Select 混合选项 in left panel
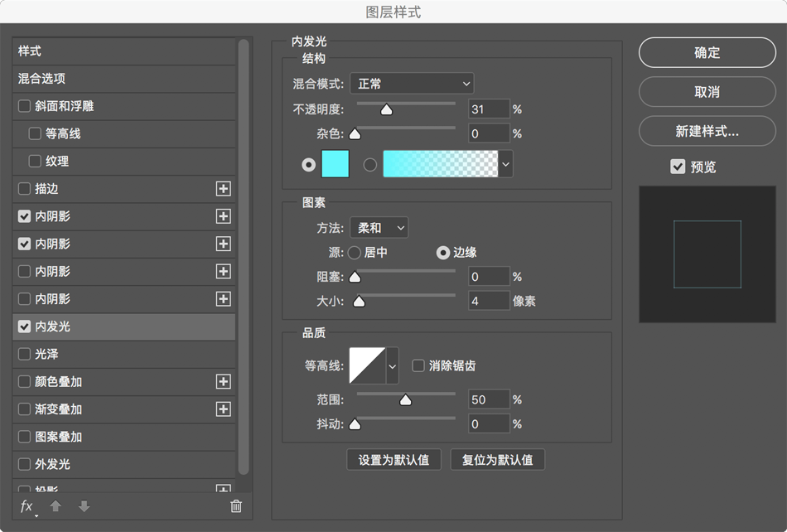 [123, 78]
